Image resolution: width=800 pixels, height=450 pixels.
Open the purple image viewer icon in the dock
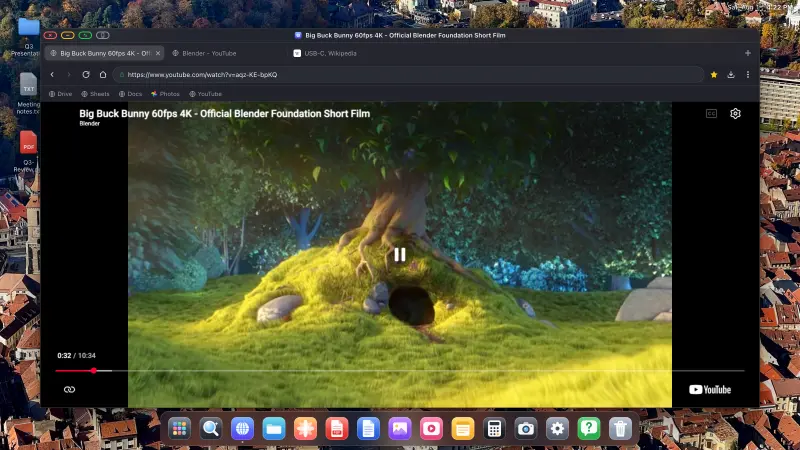point(400,429)
